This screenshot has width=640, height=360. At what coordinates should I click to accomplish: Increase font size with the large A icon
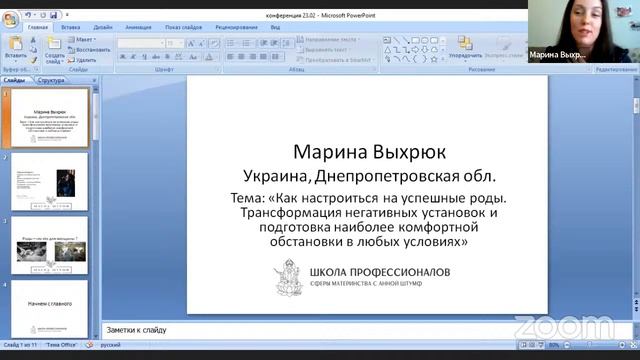pos(190,43)
